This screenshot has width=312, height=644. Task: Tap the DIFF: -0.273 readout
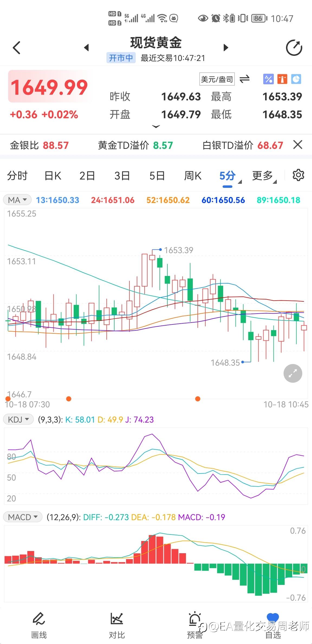point(106,517)
